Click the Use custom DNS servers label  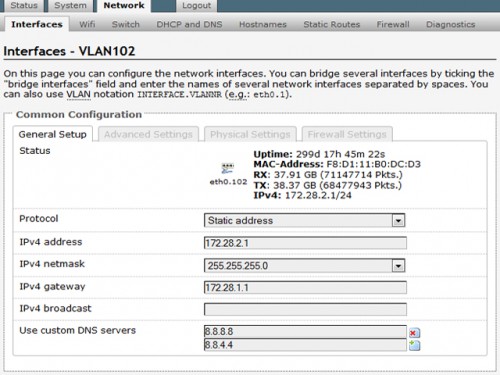77,331
